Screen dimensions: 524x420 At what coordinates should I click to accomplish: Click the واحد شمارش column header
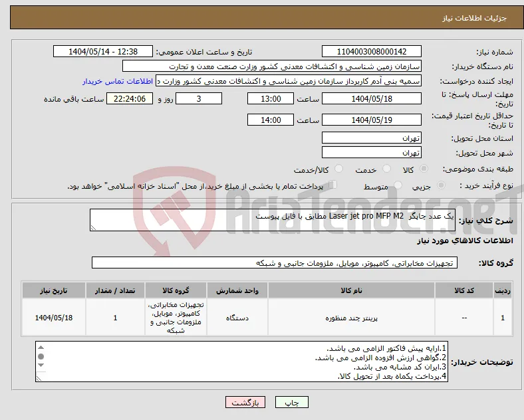click(x=237, y=290)
